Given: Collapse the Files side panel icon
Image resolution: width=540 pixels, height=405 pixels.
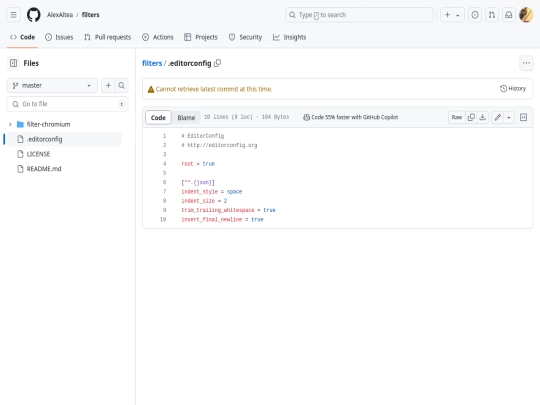Looking at the screenshot, I should click(x=13, y=63).
